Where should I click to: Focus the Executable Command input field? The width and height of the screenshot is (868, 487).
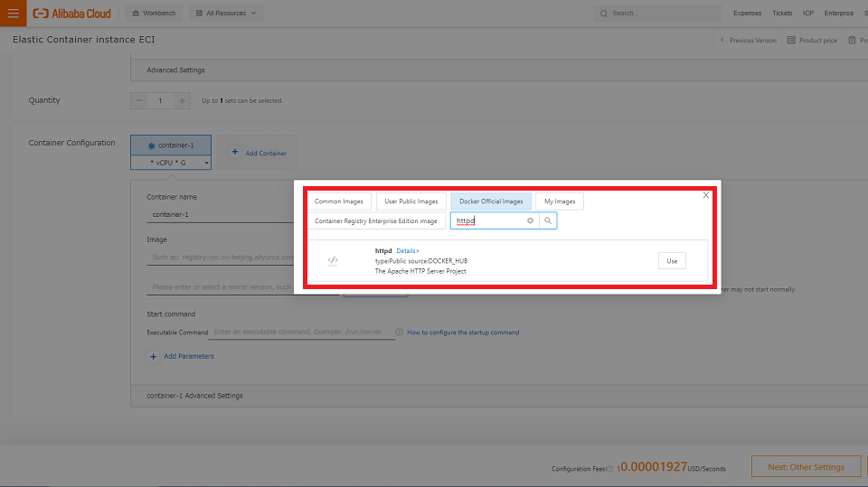point(303,332)
